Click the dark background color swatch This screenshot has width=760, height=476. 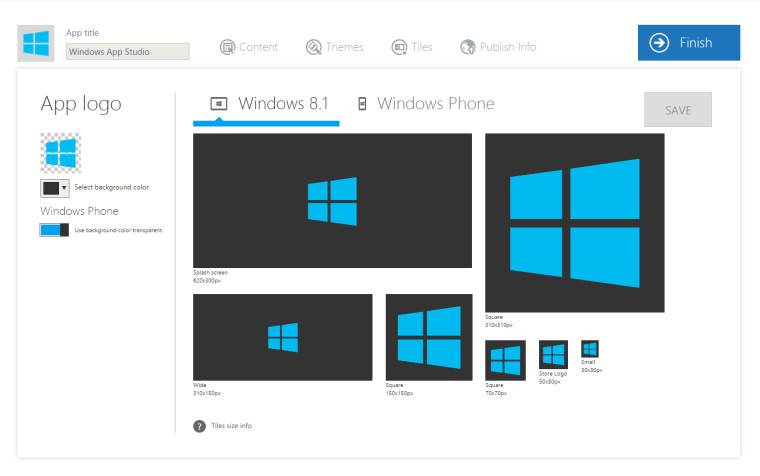click(51, 188)
